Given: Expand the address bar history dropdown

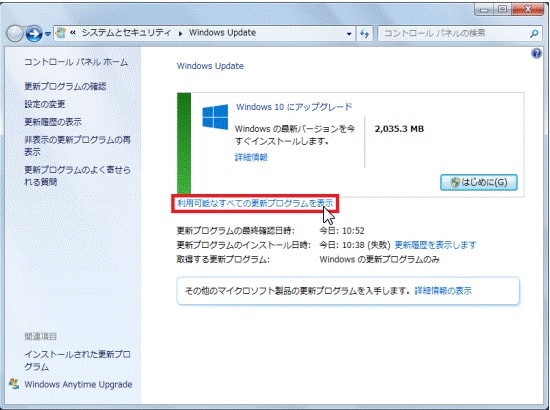Looking at the screenshot, I should 349,34.
